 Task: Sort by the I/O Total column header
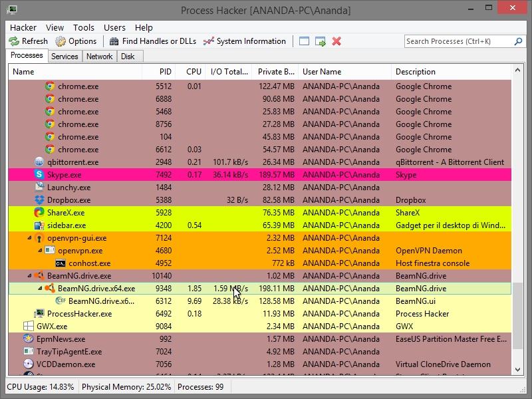[x=229, y=72]
